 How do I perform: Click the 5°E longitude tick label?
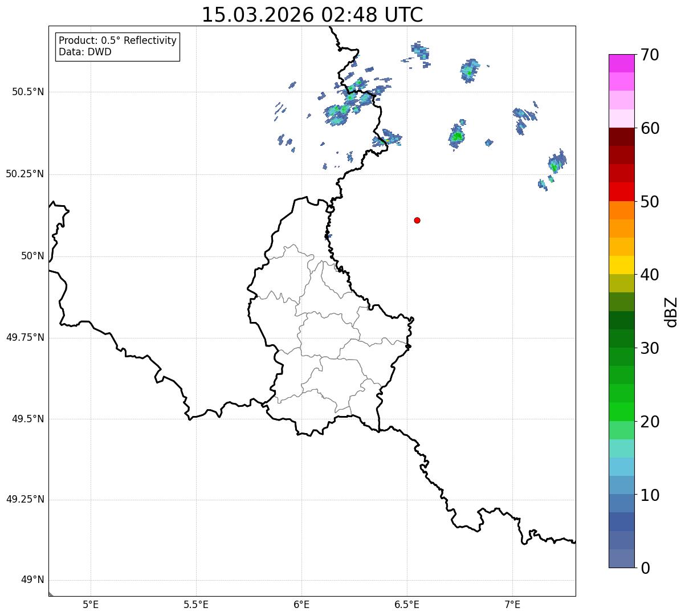91,604
